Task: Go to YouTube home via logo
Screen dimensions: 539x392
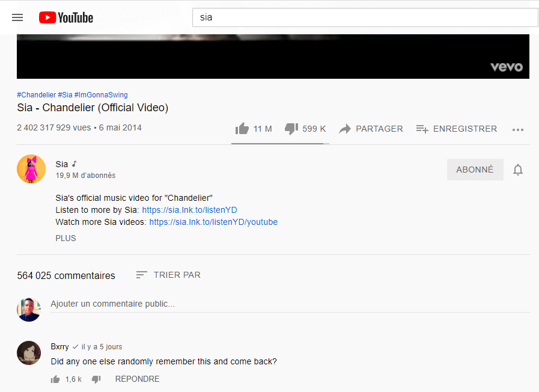Action: pyautogui.click(x=66, y=17)
